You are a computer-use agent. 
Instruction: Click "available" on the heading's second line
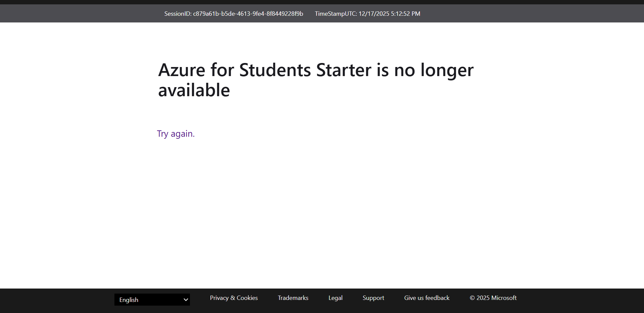tap(194, 89)
